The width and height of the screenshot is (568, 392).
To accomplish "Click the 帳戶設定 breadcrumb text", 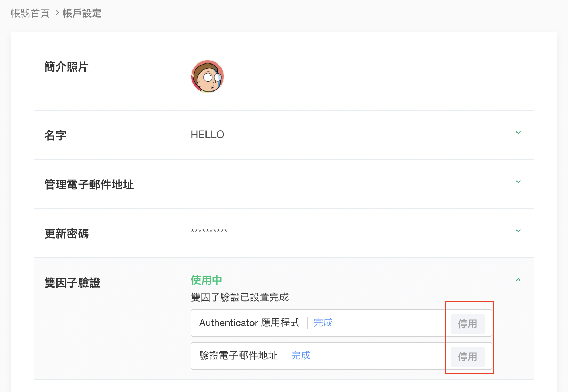I will pyautogui.click(x=82, y=13).
